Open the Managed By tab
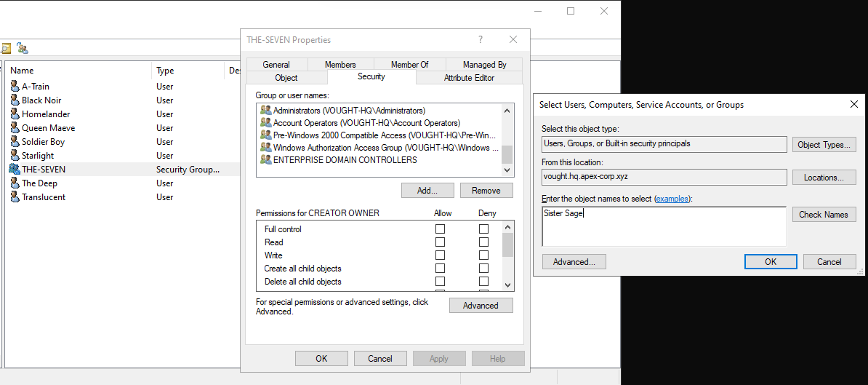Viewport: 868px width, 385px height. pos(484,64)
